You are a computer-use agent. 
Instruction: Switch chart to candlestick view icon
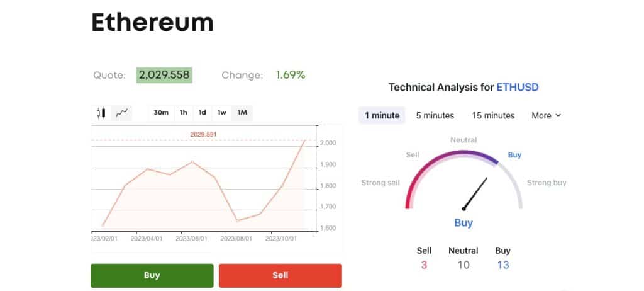point(101,113)
